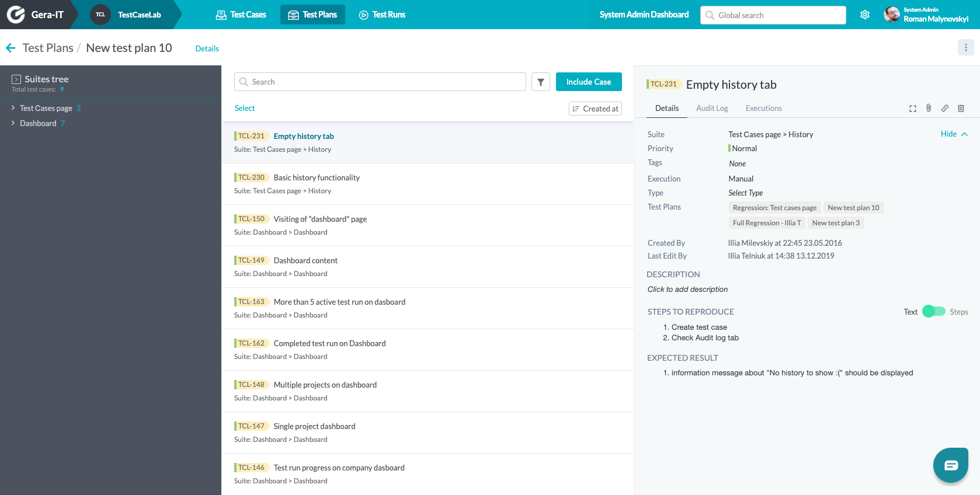The height and width of the screenshot is (495, 980).
Task: Hide the test case details section
Action: (x=954, y=134)
